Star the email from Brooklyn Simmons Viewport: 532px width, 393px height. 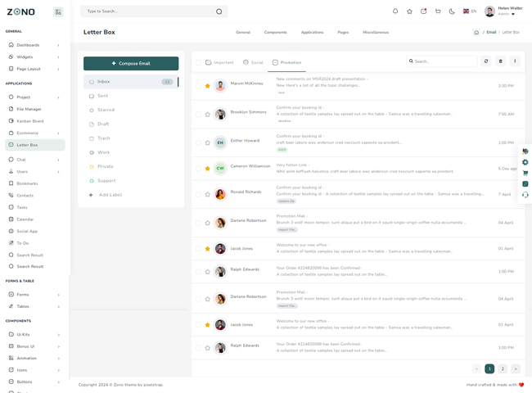208,115
